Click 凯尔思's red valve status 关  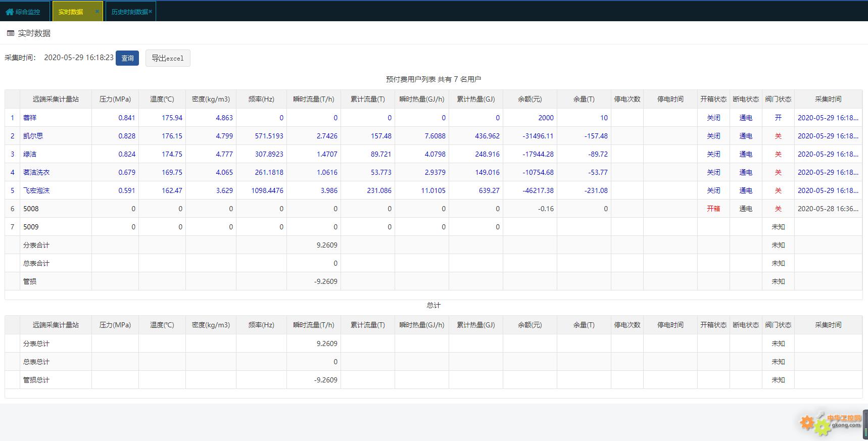coord(778,136)
